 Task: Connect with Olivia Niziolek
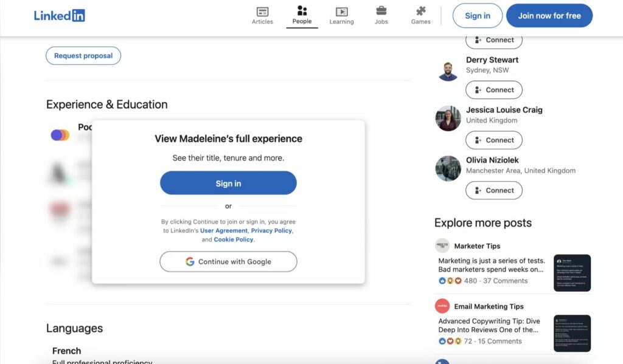coord(493,191)
